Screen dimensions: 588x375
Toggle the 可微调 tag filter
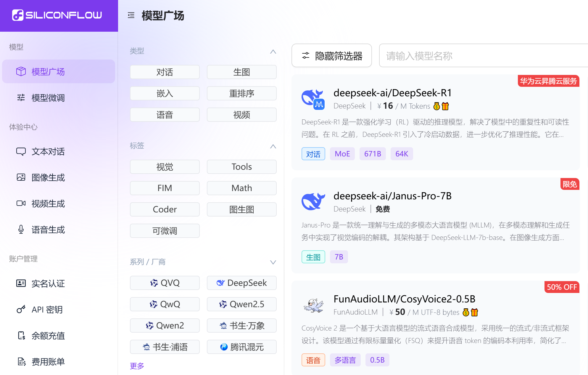pyautogui.click(x=165, y=231)
